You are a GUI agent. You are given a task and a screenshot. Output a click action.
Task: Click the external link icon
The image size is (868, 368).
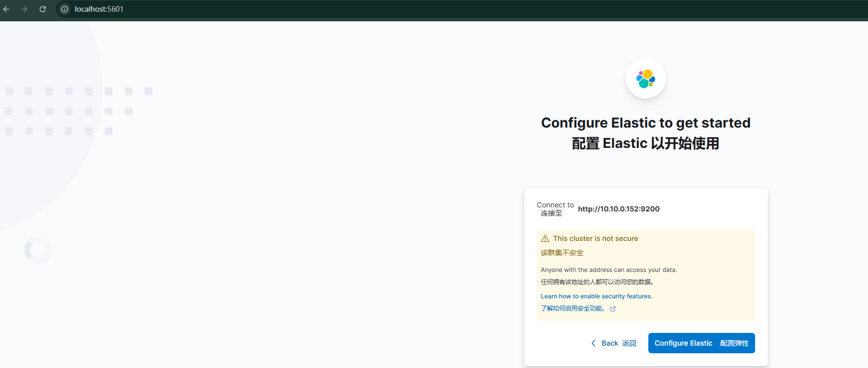[613, 309]
